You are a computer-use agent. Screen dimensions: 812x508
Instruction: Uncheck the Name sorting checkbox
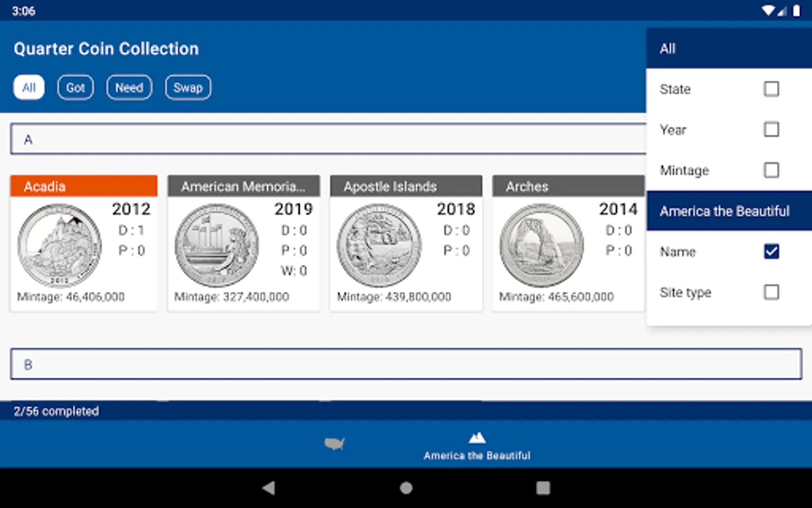(x=771, y=251)
